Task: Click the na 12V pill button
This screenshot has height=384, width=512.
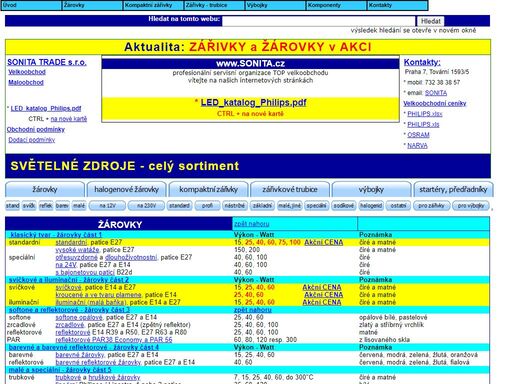Action: [107, 206]
